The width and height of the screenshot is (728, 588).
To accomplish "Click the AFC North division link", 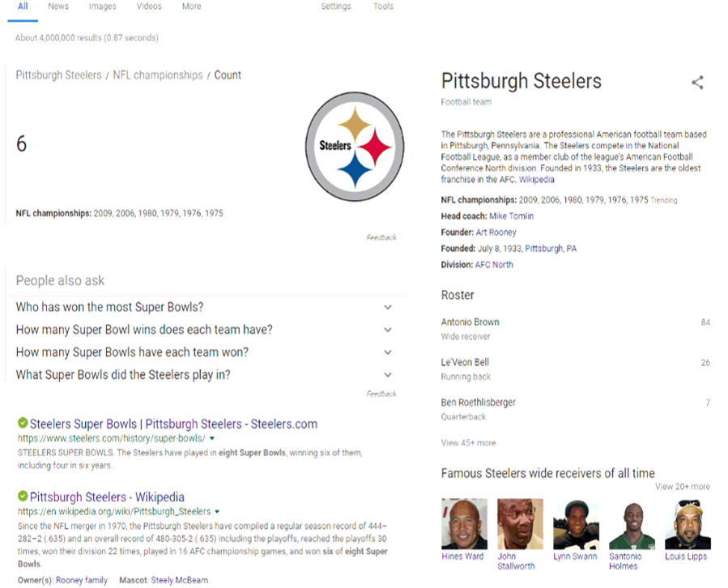I will point(493,265).
